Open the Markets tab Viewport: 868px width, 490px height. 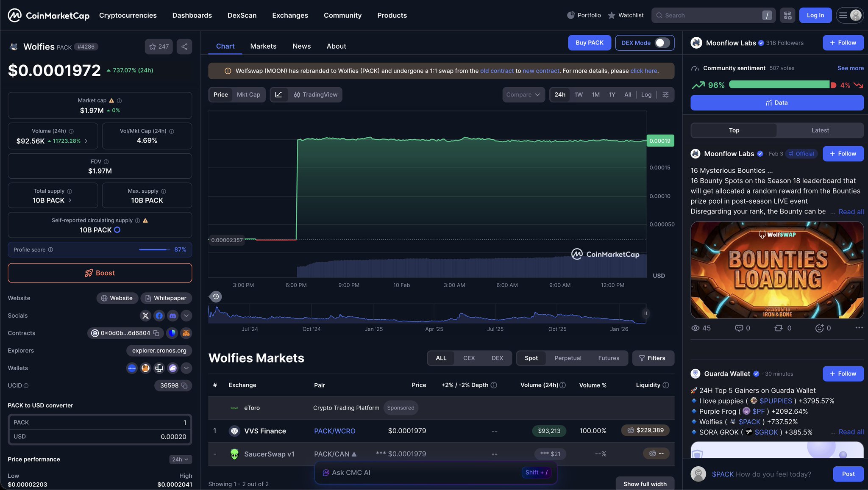coord(263,46)
